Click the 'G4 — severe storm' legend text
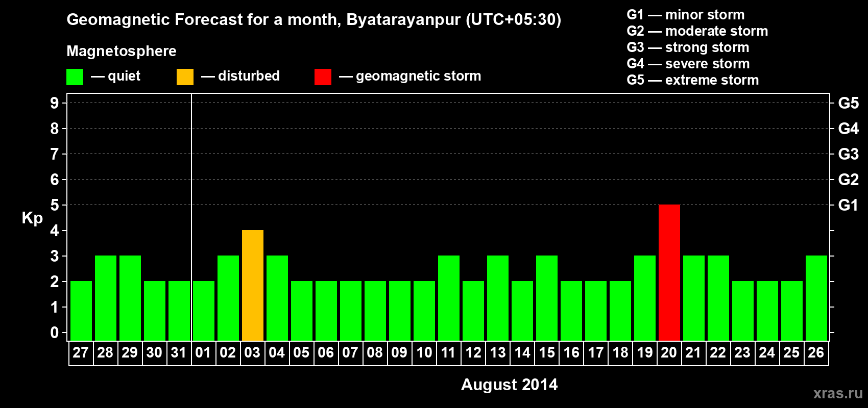This screenshot has height=408, width=868. [688, 64]
